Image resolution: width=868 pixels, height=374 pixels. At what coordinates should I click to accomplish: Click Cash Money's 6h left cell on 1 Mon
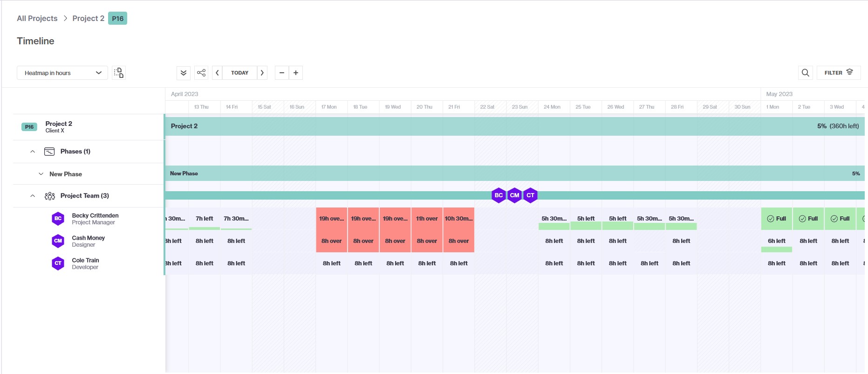tap(777, 241)
